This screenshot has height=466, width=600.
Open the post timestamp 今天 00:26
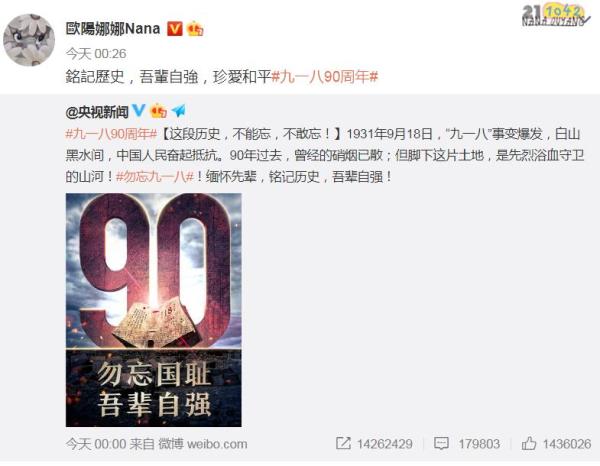point(96,54)
